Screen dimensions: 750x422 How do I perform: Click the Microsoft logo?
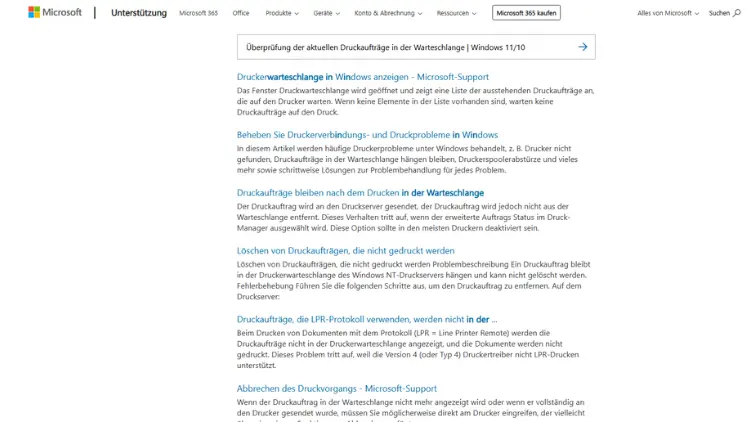[55, 12]
